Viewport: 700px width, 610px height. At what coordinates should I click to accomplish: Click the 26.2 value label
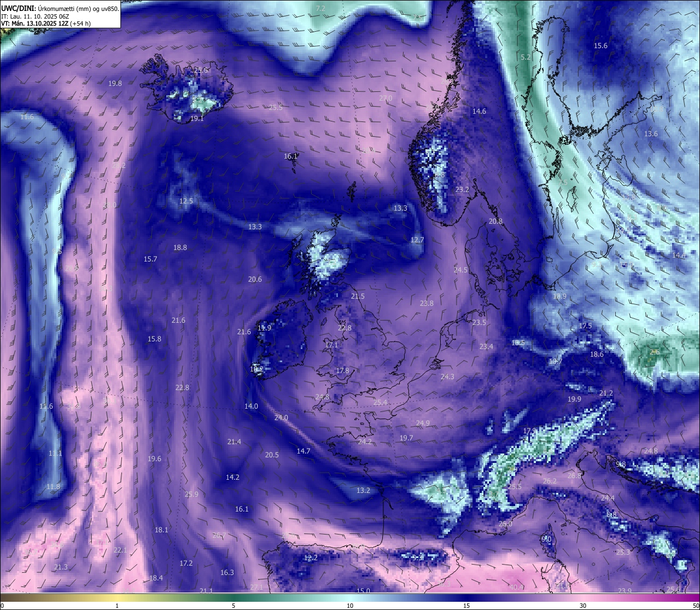[x=550, y=481]
